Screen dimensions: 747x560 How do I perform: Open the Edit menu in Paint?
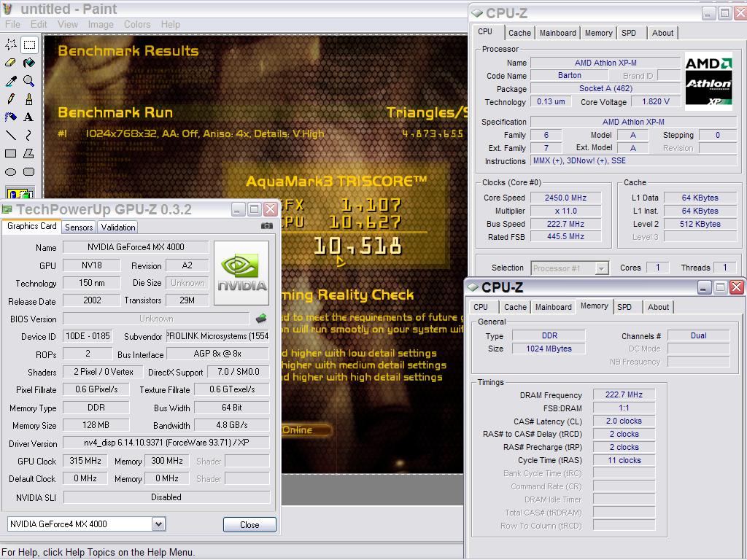pos(39,24)
